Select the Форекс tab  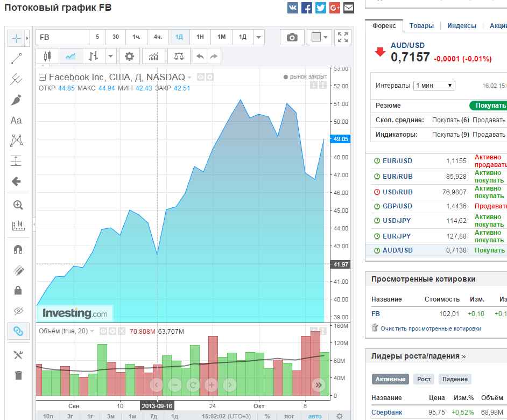click(384, 25)
